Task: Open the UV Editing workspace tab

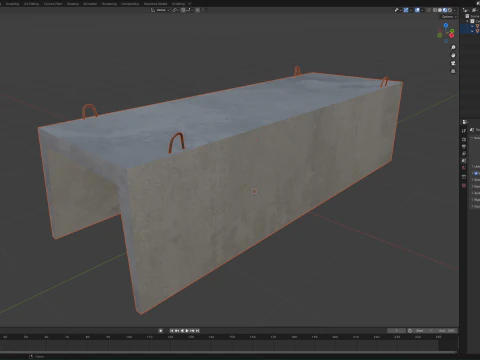Action: (x=31, y=4)
